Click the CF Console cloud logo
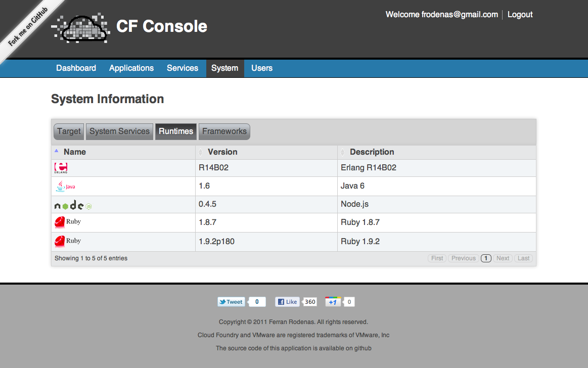 pos(80,28)
